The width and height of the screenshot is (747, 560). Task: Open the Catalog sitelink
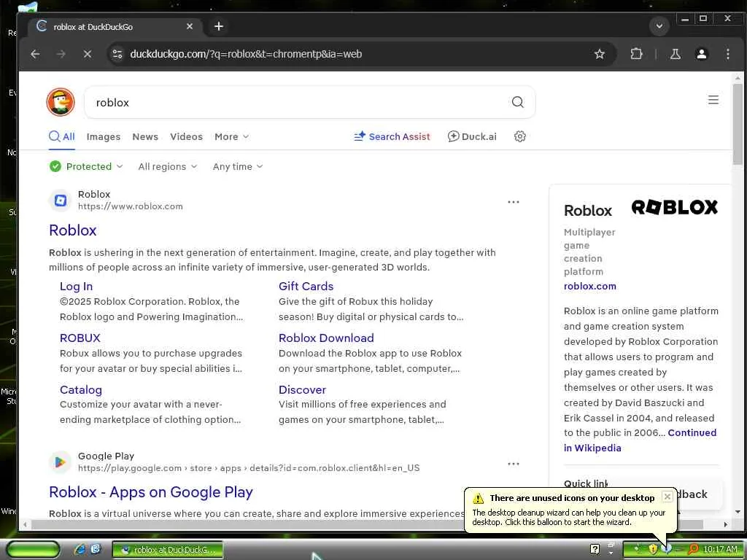(x=80, y=390)
